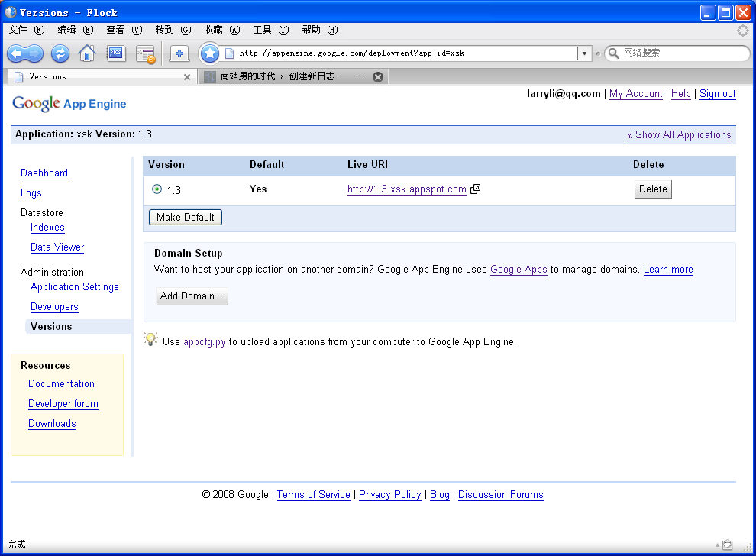The width and height of the screenshot is (756, 556).
Task: Open the Google Apps link
Action: tap(519, 269)
